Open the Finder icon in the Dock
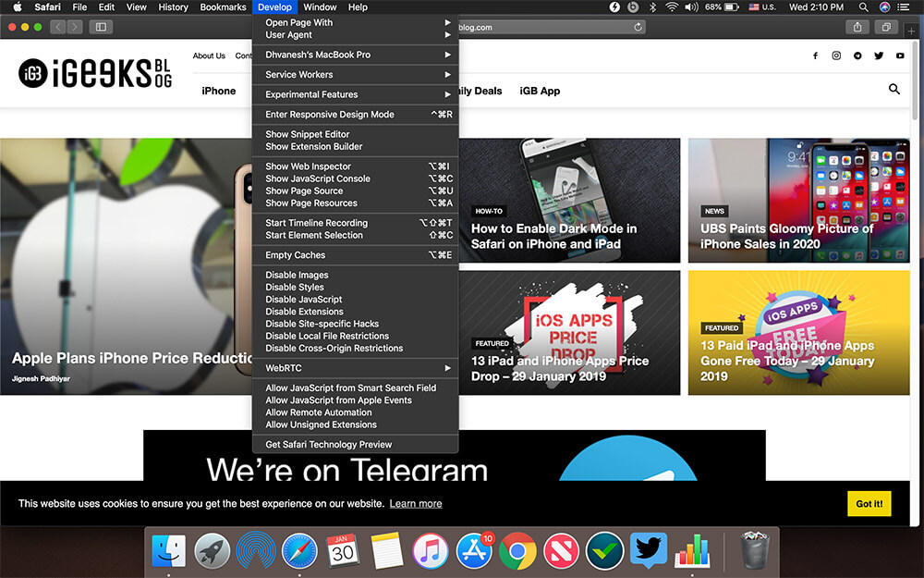Screen dimensions: 924x578 point(168,551)
